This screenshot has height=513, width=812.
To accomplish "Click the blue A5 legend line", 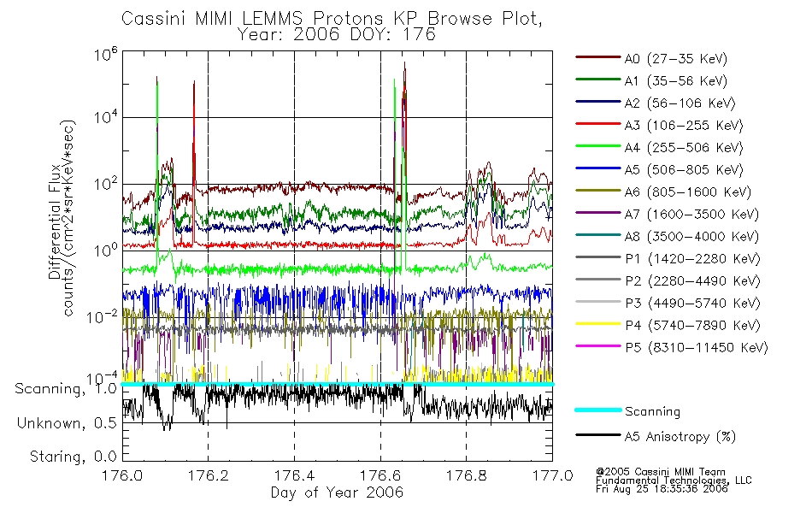I will [x=598, y=168].
